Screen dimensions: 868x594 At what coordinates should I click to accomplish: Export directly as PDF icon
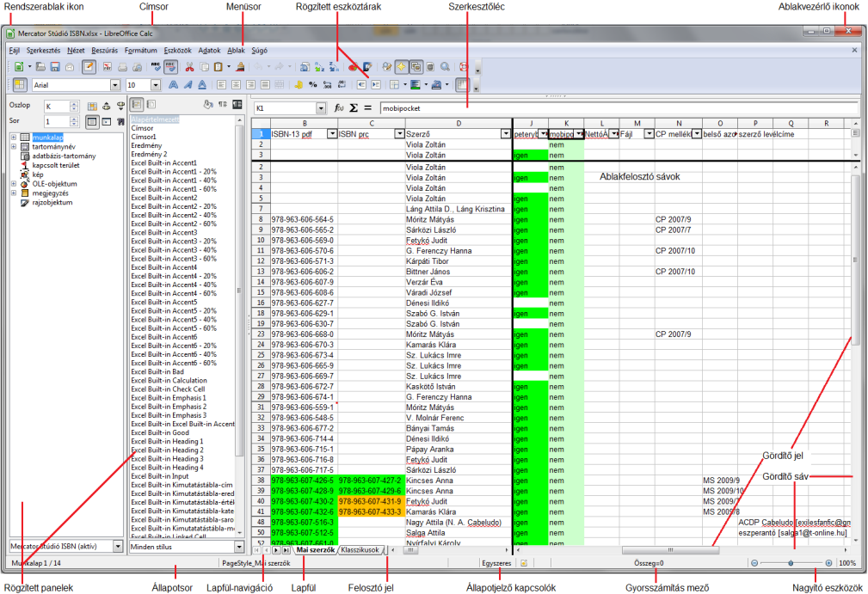[x=108, y=67]
